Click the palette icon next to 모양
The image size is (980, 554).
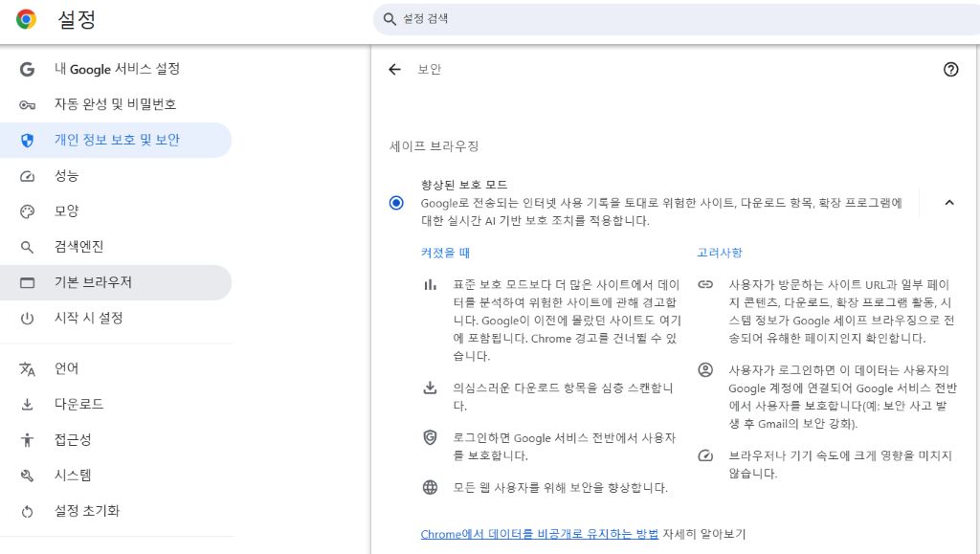[27, 211]
